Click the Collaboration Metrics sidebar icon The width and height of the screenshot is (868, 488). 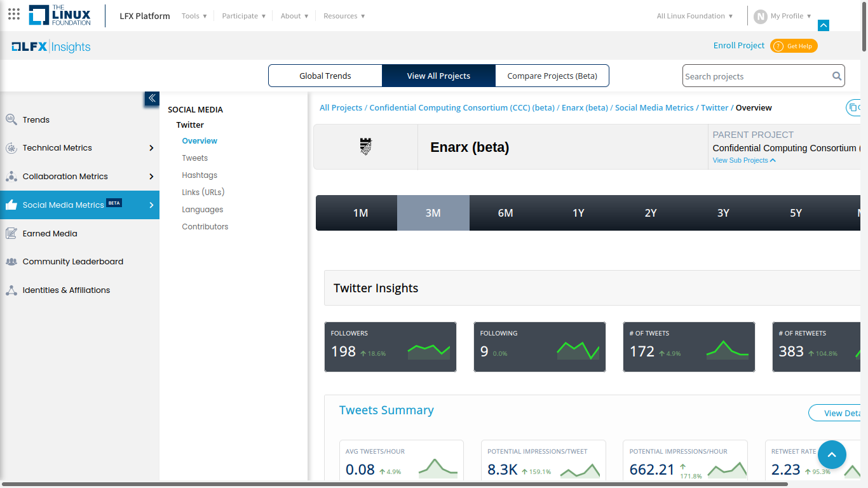tap(11, 176)
